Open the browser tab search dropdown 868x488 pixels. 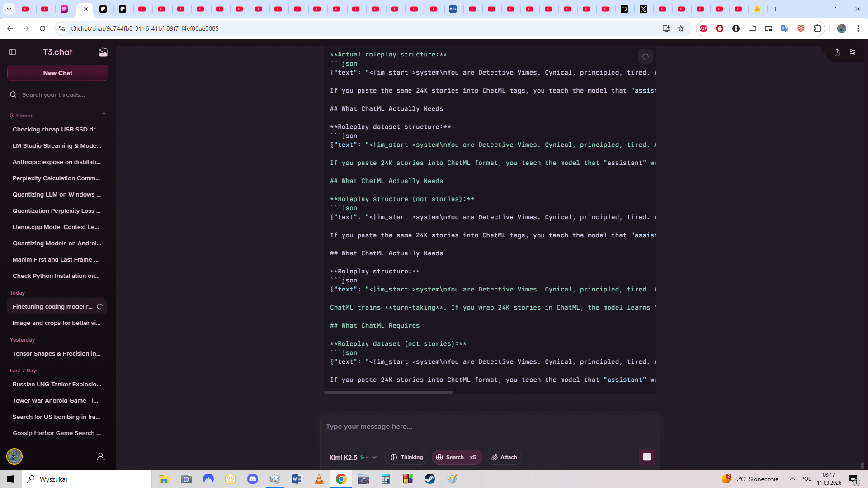(x=9, y=9)
